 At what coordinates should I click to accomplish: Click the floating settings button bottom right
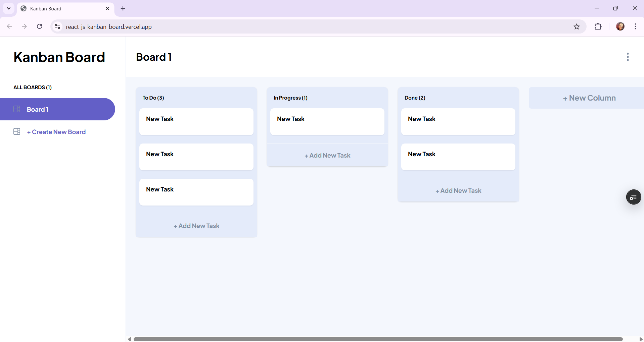point(633,197)
